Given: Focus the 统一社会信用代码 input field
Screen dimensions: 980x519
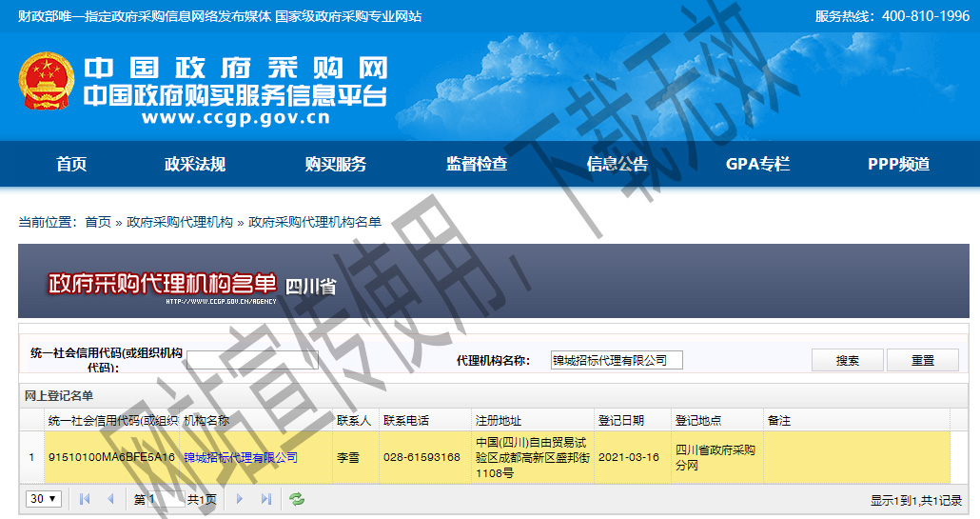Looking at the screenshot, I should coord(252,360).
